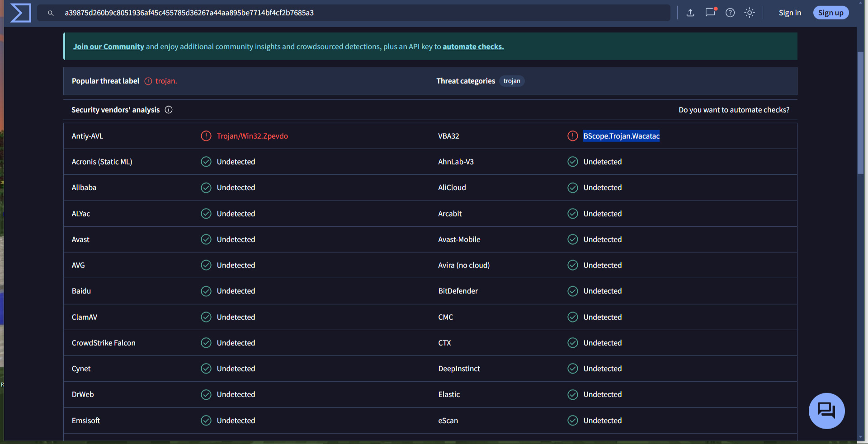Open the notifications flag icon

click(710, 13)
